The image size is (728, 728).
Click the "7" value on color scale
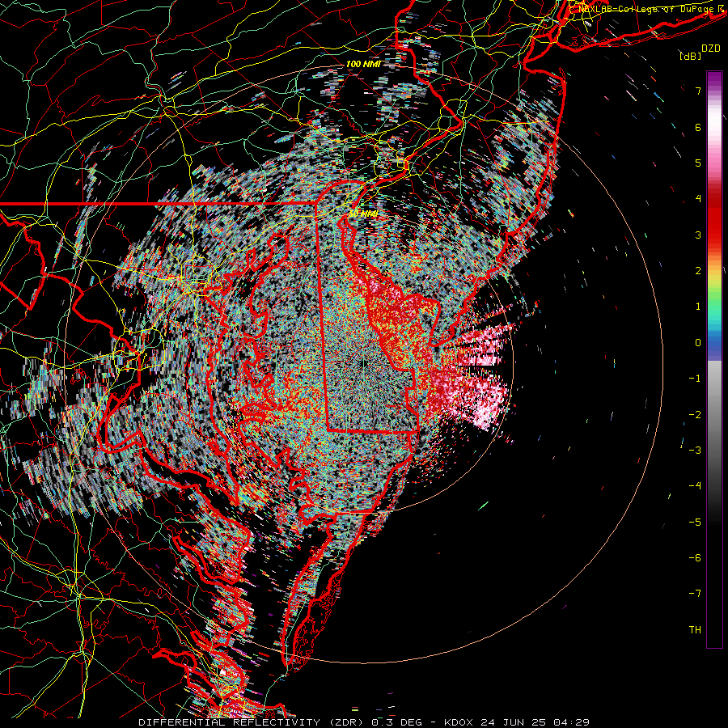click(x=698, y=91)
